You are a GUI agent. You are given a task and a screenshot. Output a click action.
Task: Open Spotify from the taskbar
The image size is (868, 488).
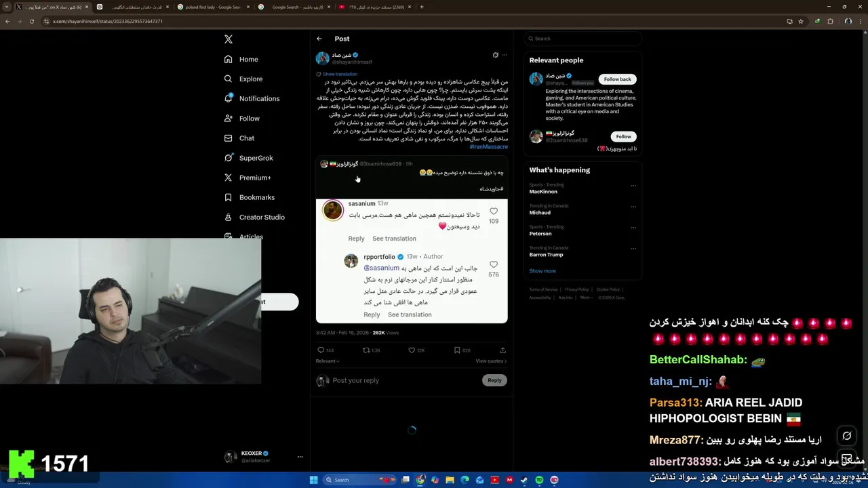539,480
